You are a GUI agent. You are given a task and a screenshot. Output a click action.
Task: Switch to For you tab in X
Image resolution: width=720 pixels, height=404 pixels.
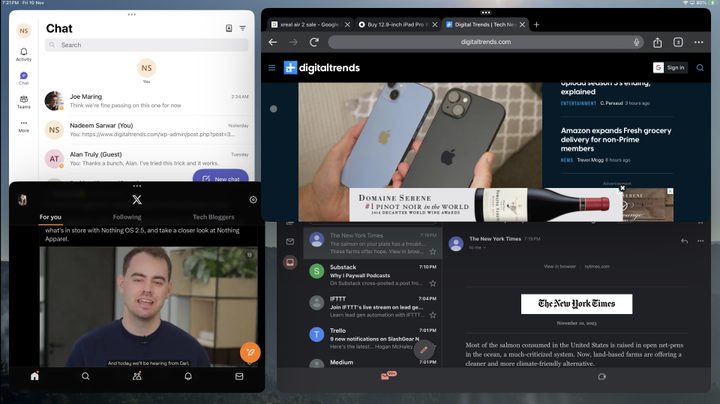click(51, 217)
